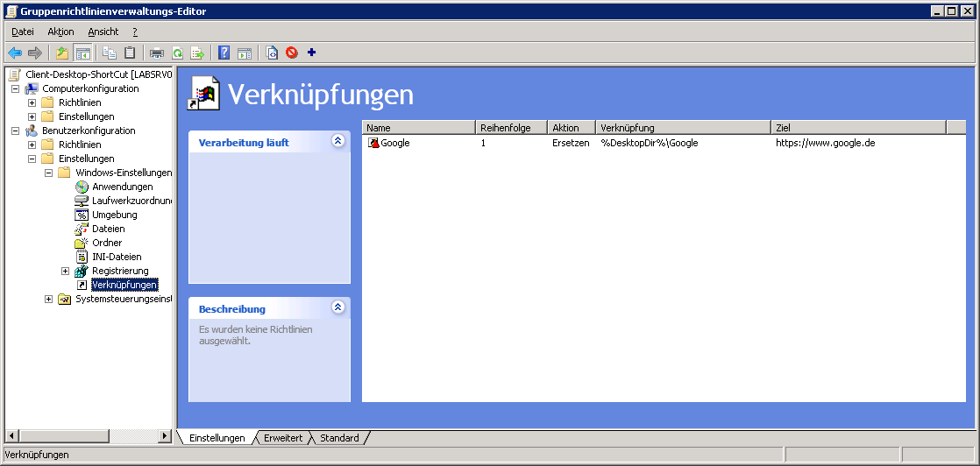Click the blue plus Add new icon
This screenshot has width=980, height=466.
311,53
